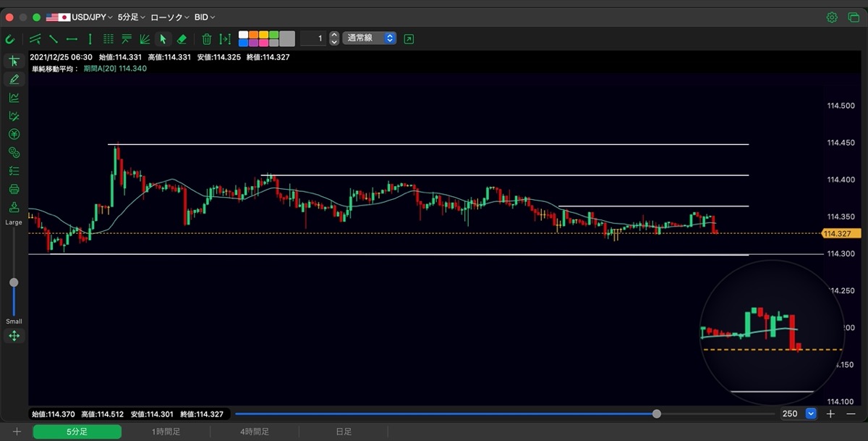Open the 250 bar count dropdown

799,413
